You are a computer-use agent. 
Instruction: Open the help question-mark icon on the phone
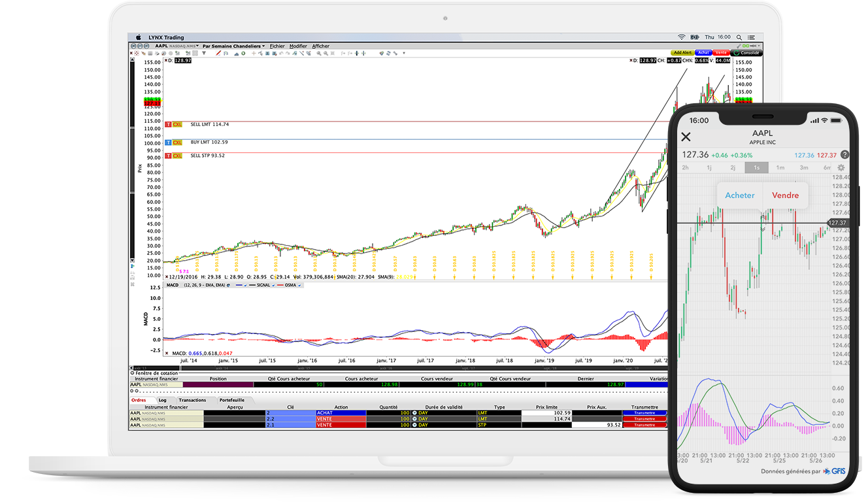[x=844, y=155]
